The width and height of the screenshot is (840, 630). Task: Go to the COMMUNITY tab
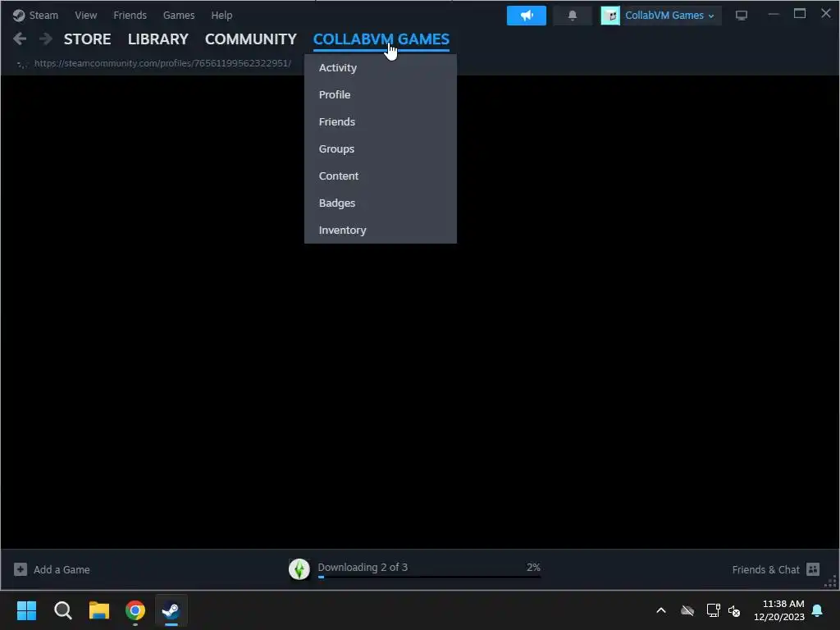(251, 39)
